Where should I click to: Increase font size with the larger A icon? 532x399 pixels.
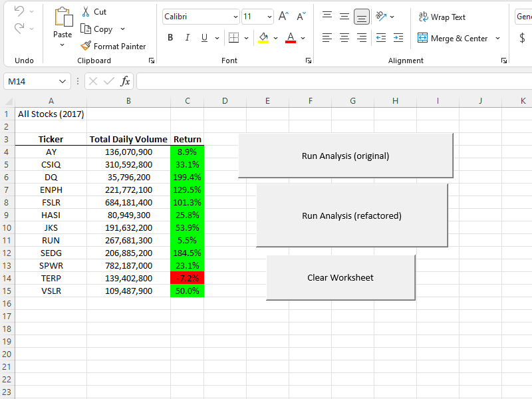coord(283,17)
